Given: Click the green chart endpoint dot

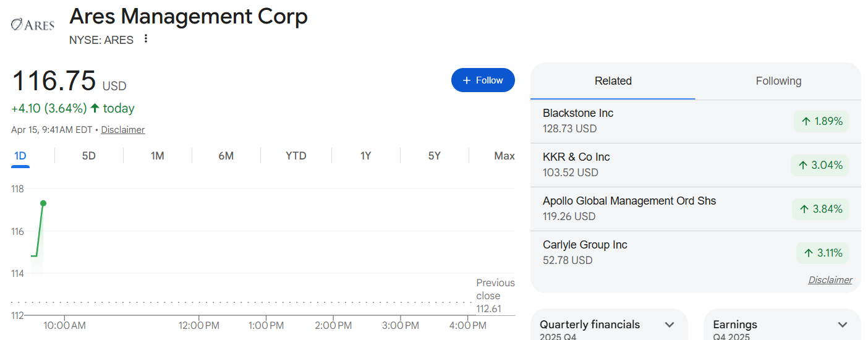Looking at the screenshot, I should tap(43, 203).
